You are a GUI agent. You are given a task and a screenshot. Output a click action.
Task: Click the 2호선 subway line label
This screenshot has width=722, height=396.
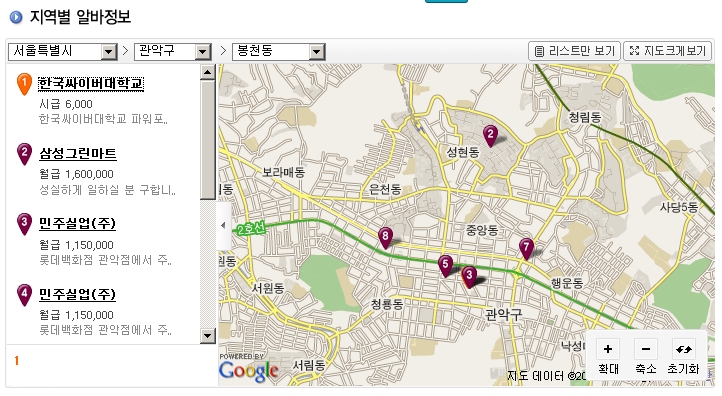coord(250,229)
